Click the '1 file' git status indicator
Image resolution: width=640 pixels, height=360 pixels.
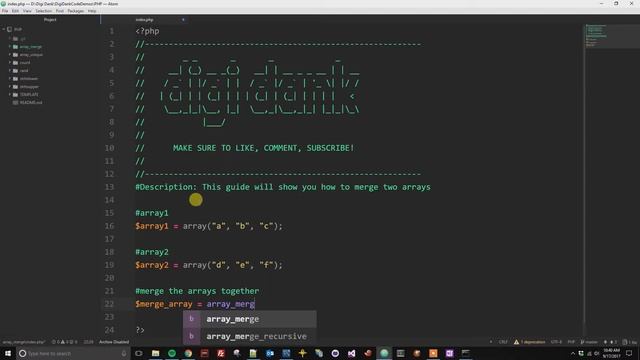[630, 342]
